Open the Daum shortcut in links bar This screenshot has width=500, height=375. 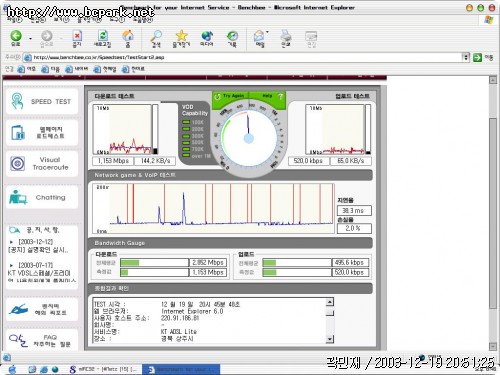pos(50,69)
